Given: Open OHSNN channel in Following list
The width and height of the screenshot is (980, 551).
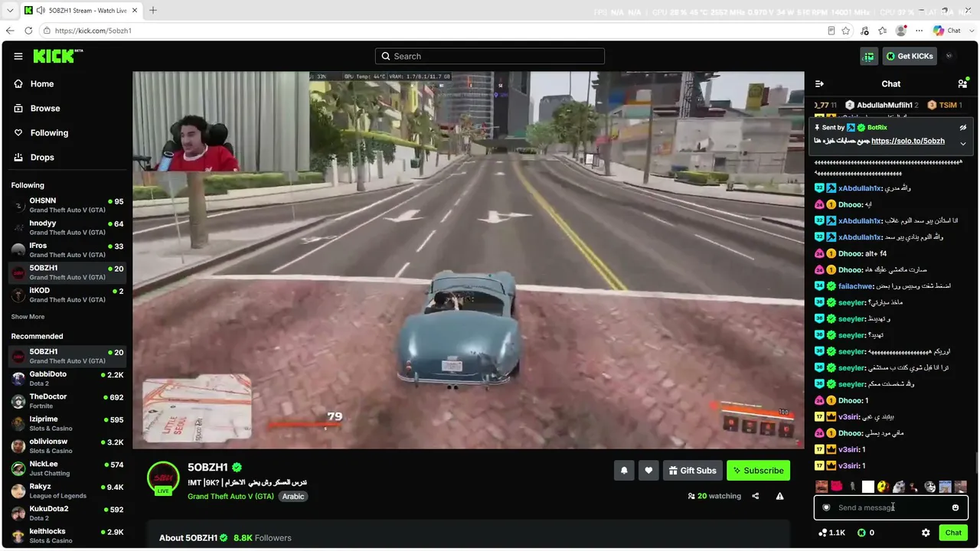Looking at the screenshot, I should pyautogui.click(x=67, y=205).
